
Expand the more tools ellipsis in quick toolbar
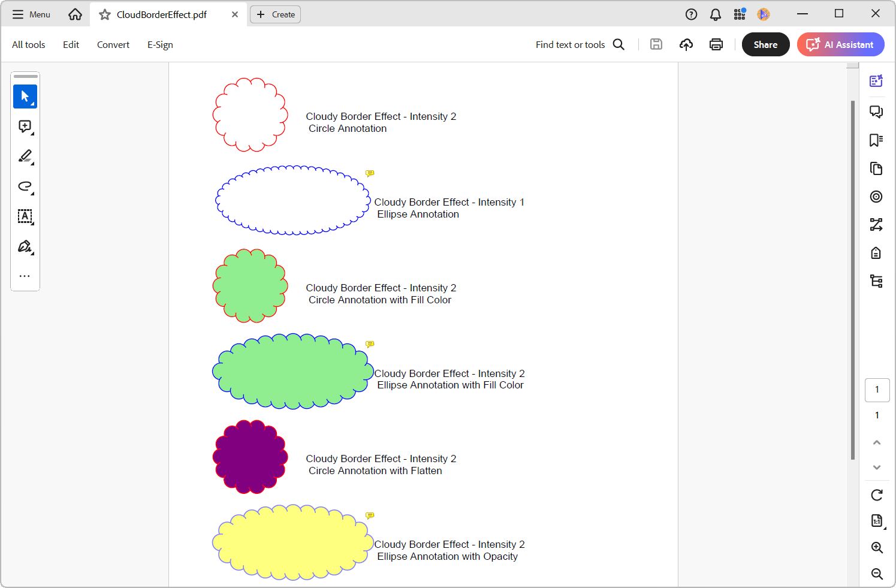pos(25,276)
